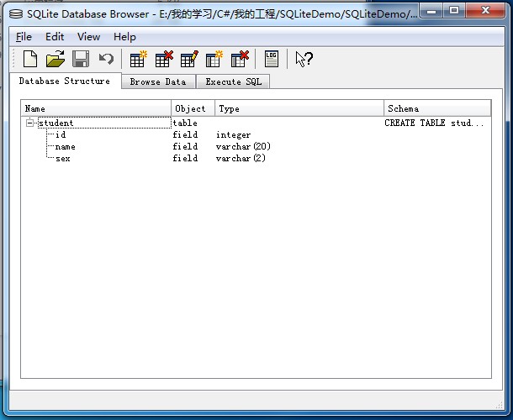Click the Create Index icon
Viewport: 513px width, 420px height.
point(214,59)
